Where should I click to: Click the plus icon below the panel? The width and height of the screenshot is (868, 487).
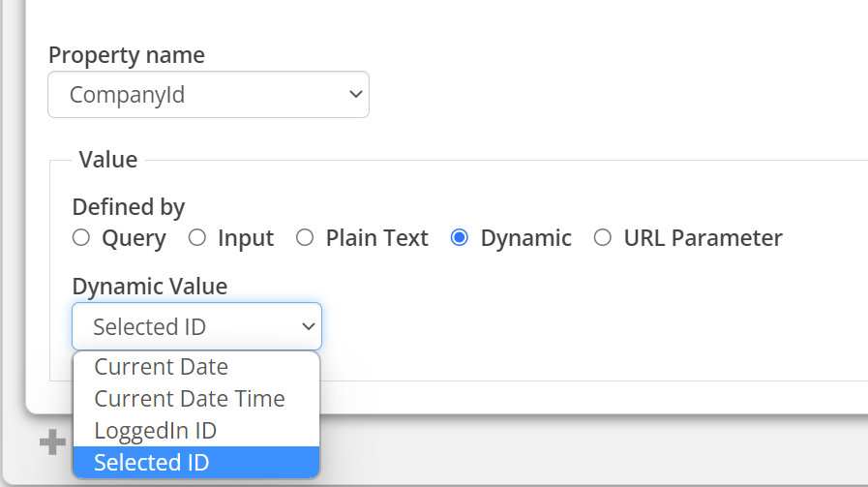click(50, 443)
